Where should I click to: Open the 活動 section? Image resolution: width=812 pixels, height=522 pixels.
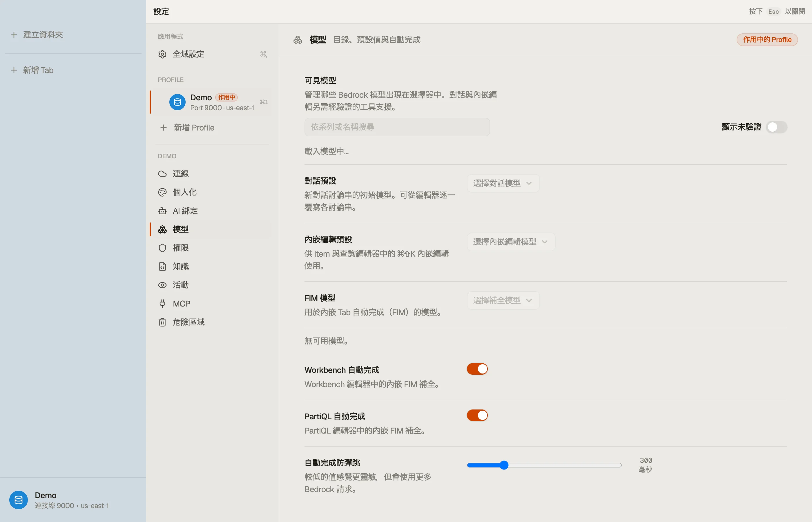(211, 285)
